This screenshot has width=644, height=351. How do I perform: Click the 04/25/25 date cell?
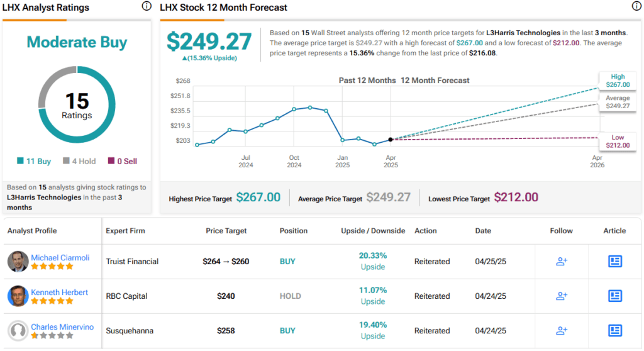pyautogui.click(x=491, y=262)
